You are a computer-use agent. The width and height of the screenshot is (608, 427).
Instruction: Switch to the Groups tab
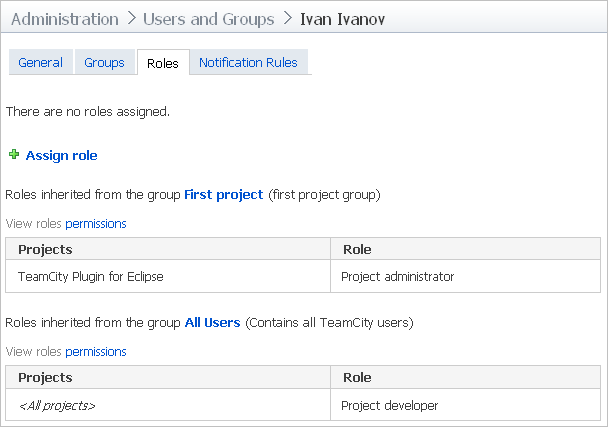point(104,62)
